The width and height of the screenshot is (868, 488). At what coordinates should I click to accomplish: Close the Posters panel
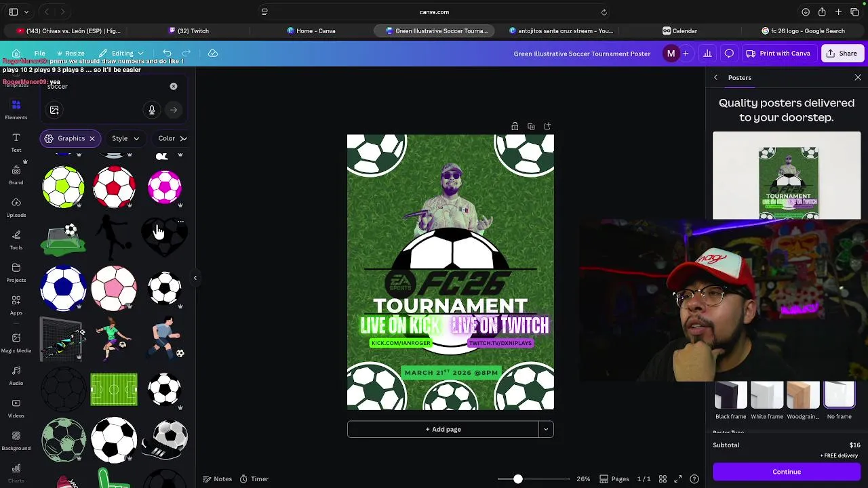click(858, 77)
